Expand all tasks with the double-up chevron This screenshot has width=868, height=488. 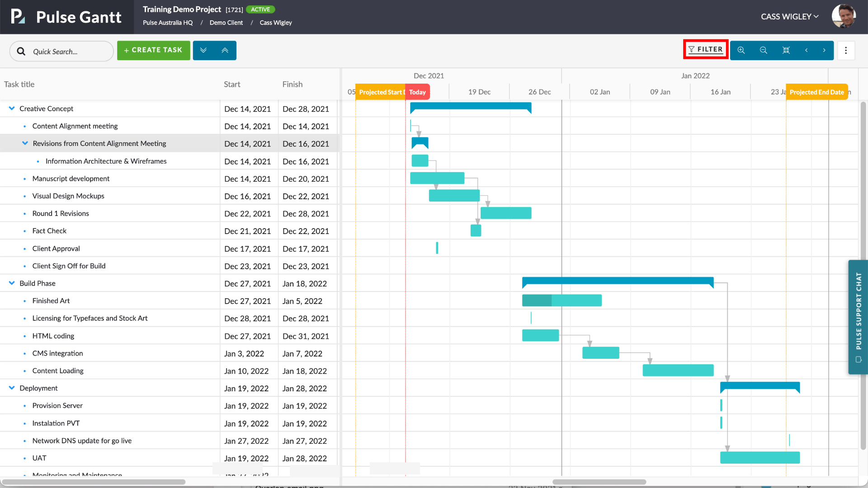pos(226,50)
